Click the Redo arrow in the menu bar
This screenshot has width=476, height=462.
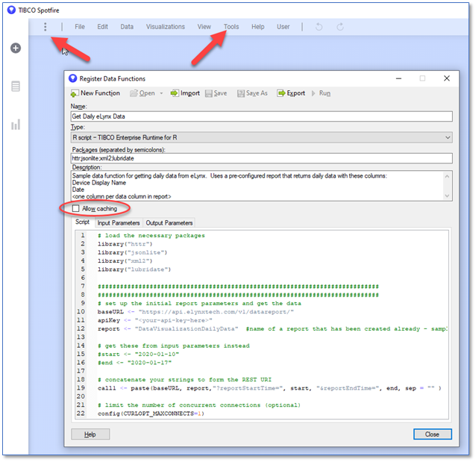click(340, 27)
